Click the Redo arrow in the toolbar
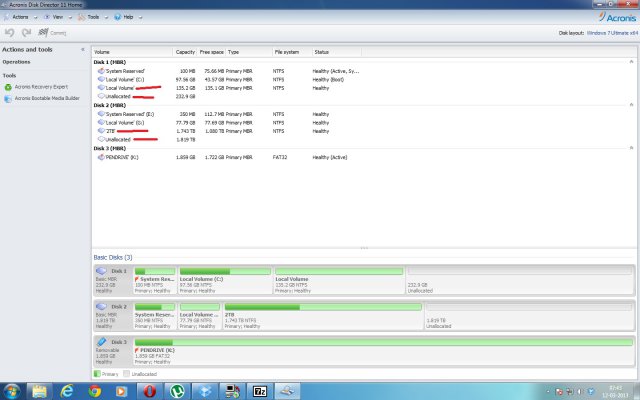The width and height of the screenshot is (640, 400). (x=27, y=33)
